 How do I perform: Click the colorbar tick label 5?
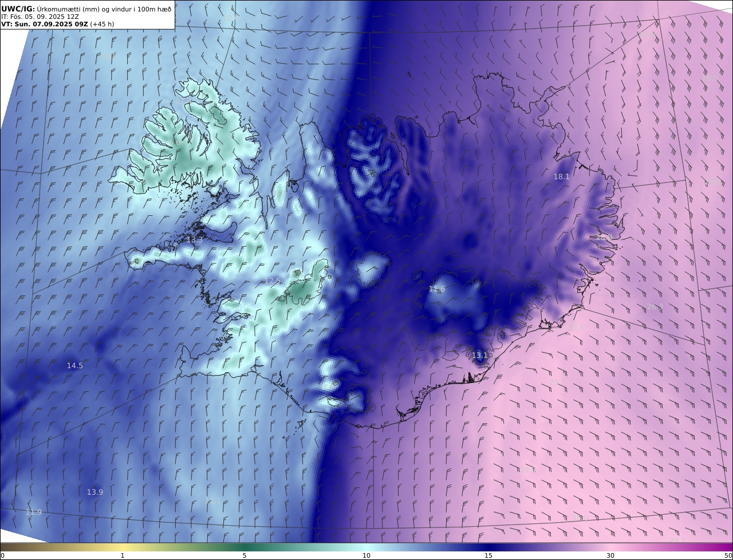[245, 555]
